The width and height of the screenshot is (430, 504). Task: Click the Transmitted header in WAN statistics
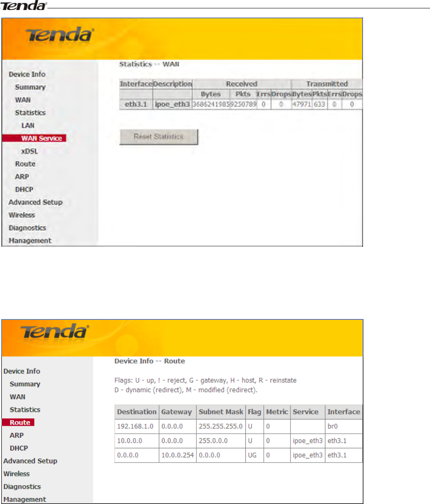point(327,84)
